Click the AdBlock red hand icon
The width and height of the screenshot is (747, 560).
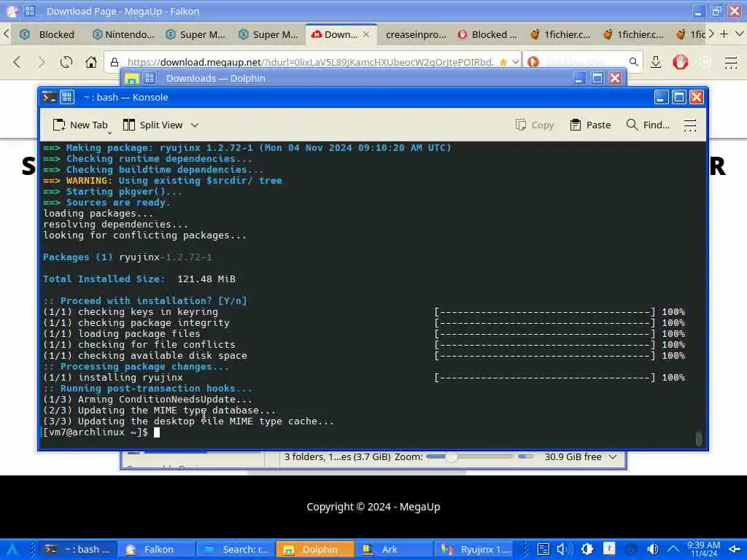coord(681,62)
